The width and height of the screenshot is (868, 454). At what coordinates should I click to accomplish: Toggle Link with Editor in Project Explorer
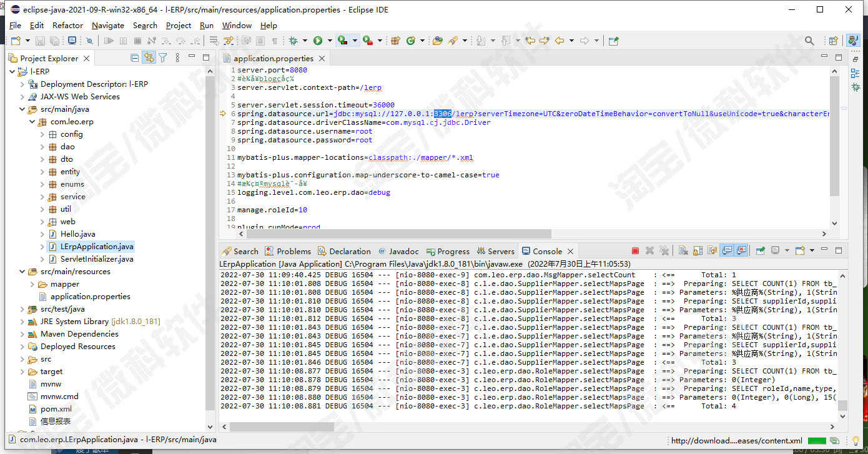pos(149,58)
